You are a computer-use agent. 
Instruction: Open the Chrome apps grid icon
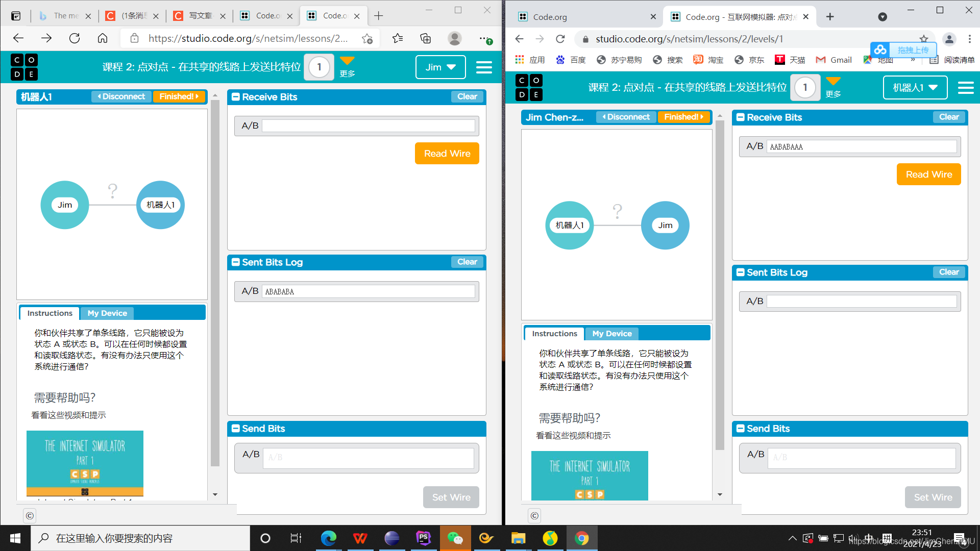(x=519, y=60)
